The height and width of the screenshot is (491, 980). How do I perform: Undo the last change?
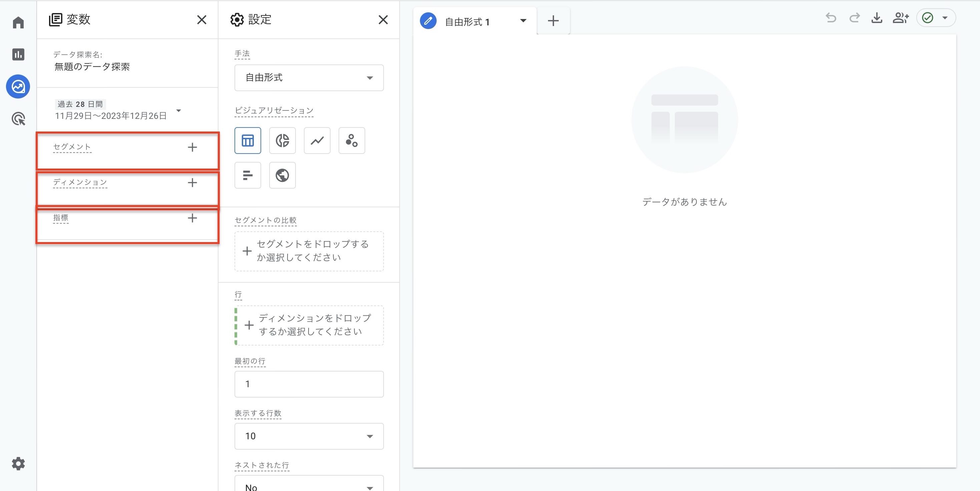(x=831, y=18)
